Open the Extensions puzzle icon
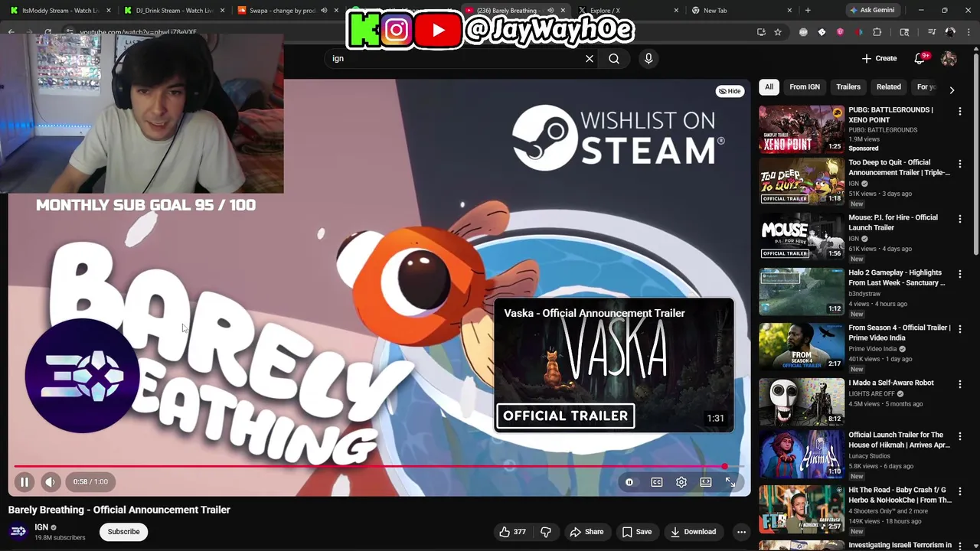The height and width of the screenshot is (551, 980). click(x=877, y=32)
